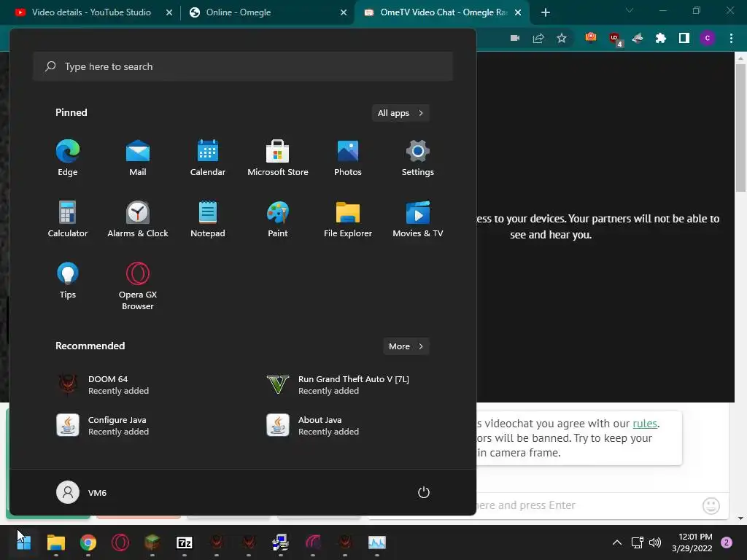Show hidden system tray icons

[617, 542]
